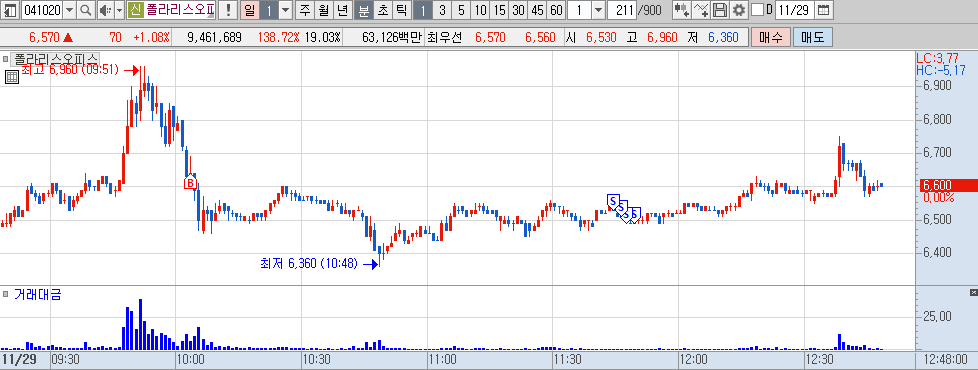Click the exclamation mark info icon
Viewport: 978px width, 370px height.
pos(228,10)
